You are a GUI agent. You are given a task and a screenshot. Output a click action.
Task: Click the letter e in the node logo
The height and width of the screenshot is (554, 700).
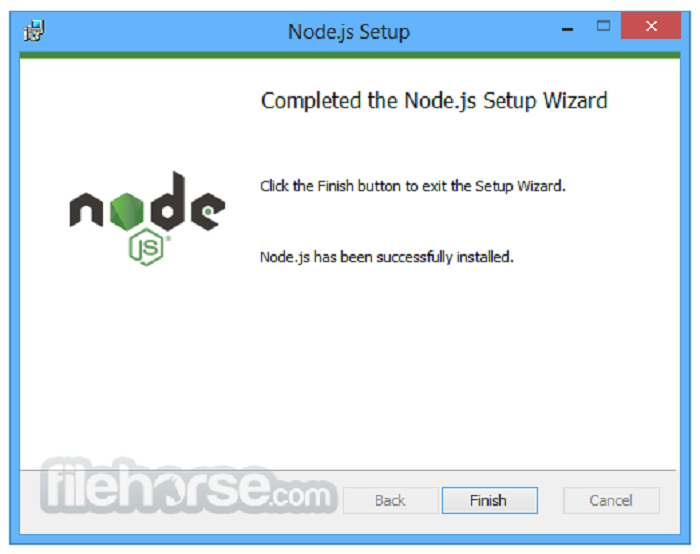click(208, 211)
